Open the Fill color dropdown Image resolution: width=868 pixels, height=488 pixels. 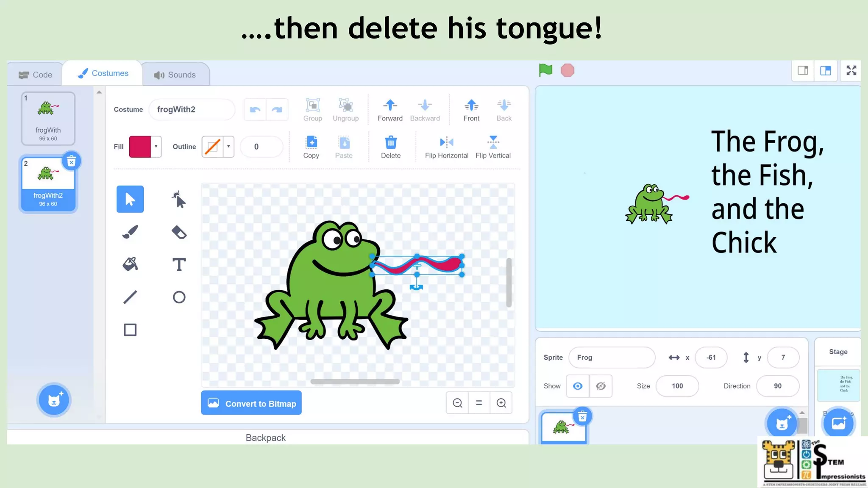coord(156,147)
